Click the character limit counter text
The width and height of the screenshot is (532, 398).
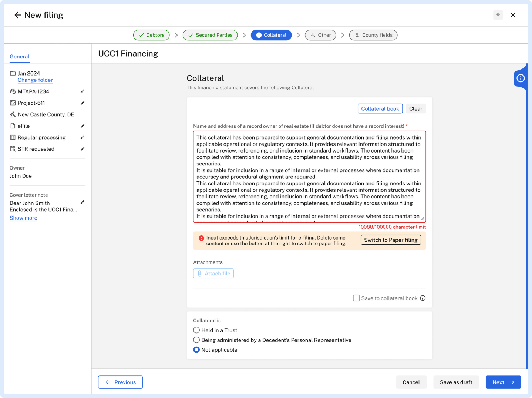pos(392,227)
